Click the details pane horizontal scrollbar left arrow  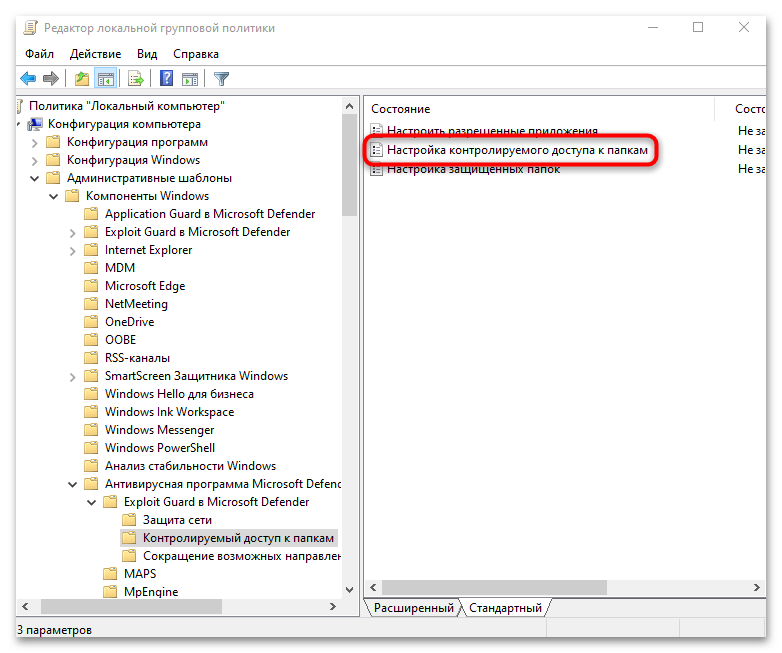pos(373,587)
